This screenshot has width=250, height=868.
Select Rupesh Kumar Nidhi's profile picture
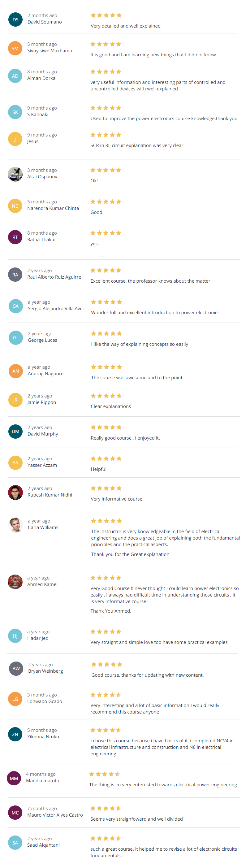15,493
